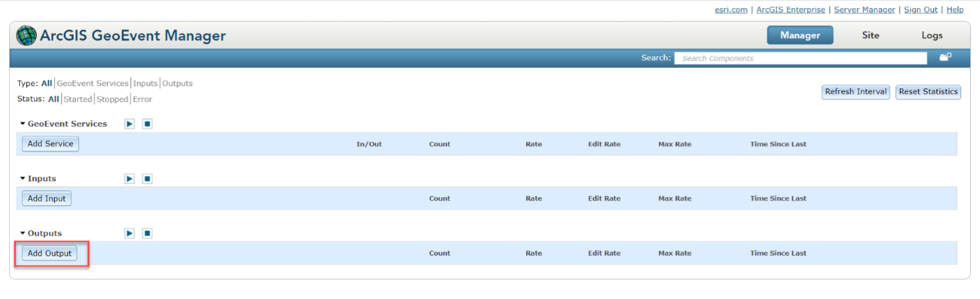Click the ArcGIS GeoEvent Manager title

click(133, 36)
